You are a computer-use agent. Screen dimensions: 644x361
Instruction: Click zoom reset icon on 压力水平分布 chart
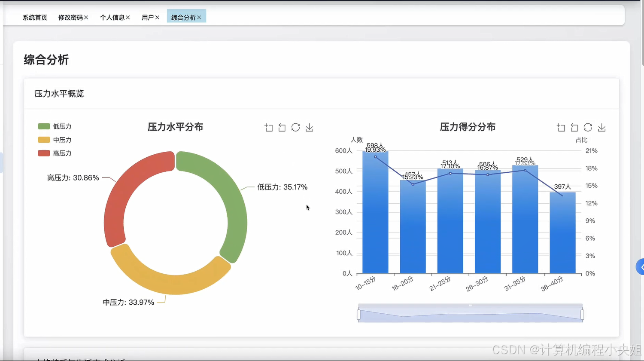[x=282, y=128]
